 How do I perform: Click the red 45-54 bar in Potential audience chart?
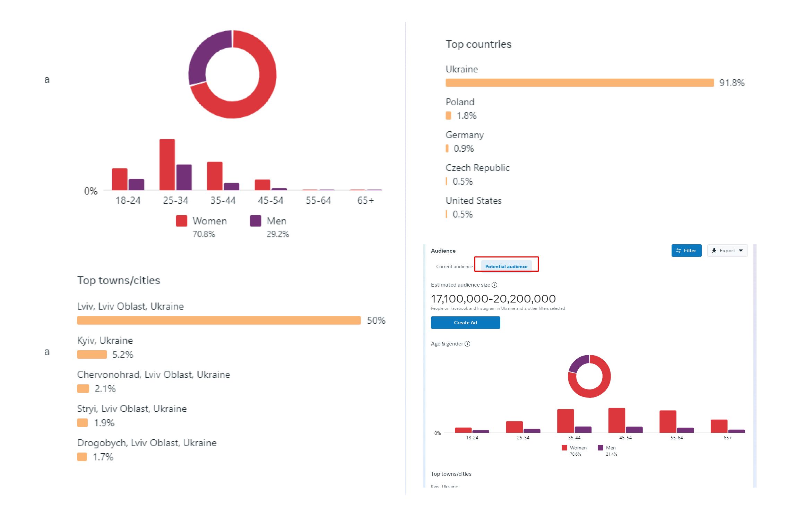pos(616,420)
